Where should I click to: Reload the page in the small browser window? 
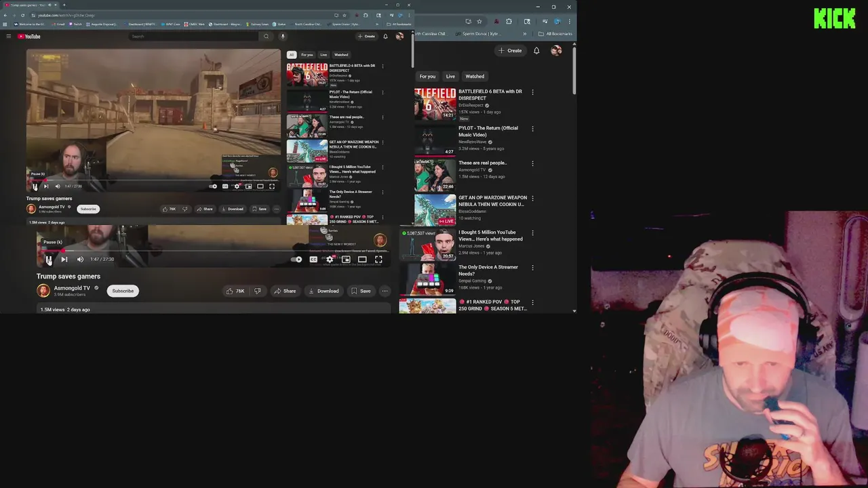(x=22, y=15)
